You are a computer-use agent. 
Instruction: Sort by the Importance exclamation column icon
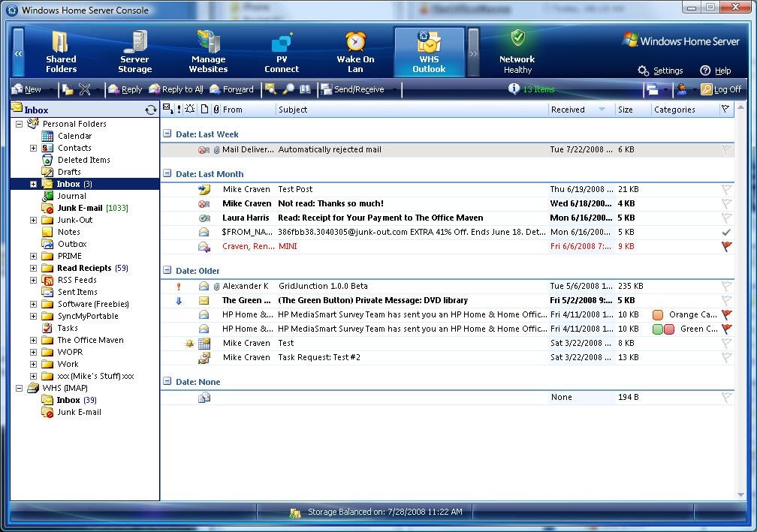click(179, 109)
